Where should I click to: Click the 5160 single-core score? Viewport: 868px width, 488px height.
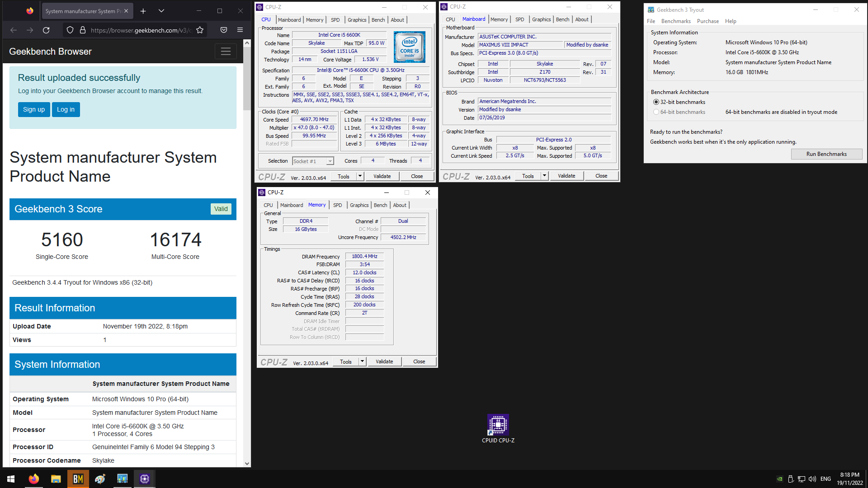point(62,239)
